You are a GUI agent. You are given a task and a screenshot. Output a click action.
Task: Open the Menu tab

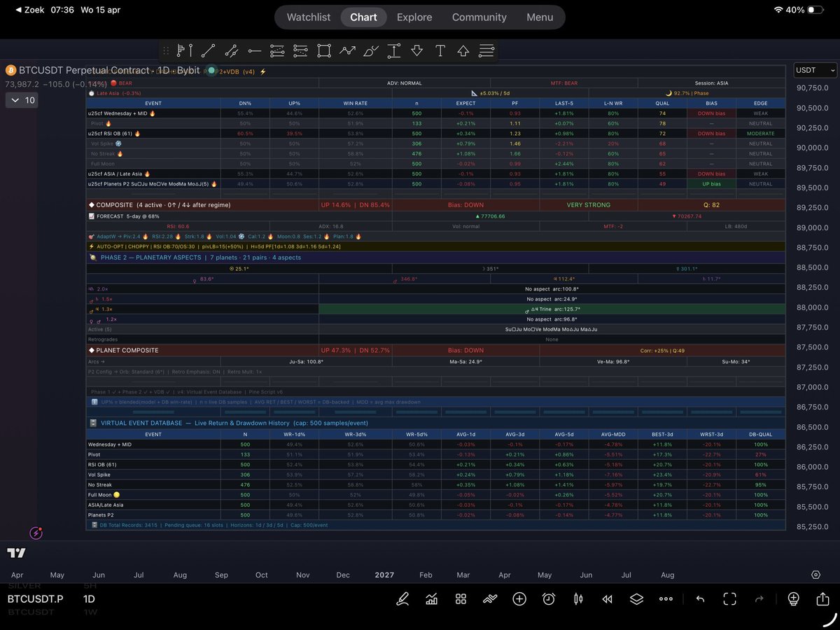pos(540,17)
